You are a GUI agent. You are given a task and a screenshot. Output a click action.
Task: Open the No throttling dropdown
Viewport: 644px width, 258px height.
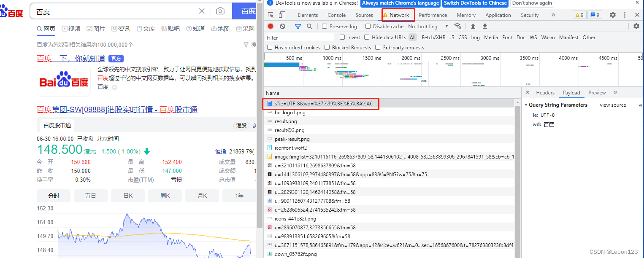click(428, 26)
